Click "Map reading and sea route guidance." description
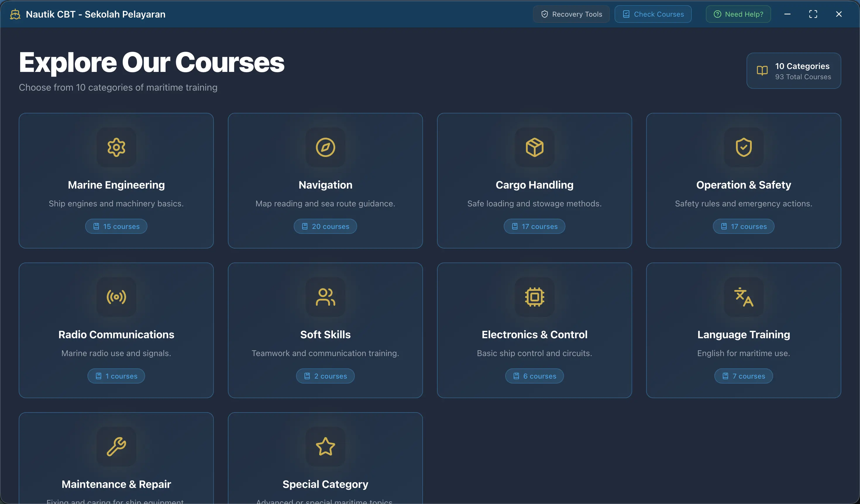 (x=325, y=203)
